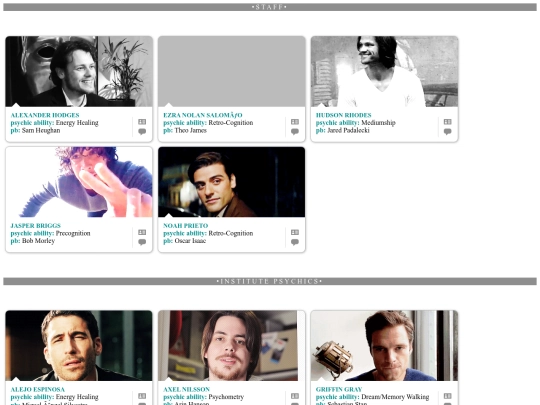Select 'Dream/Memory Walking' text on Griffin Gray's card
Image resolution: width=540 pixels, height=405 pixels.
pos(395,397)
